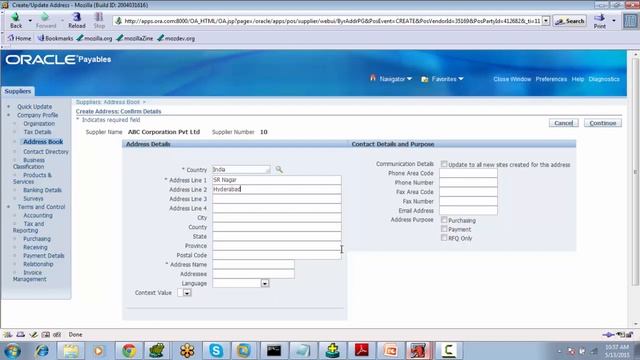Open Windows Explorer folder in taskbar

(x=71, y=351)
